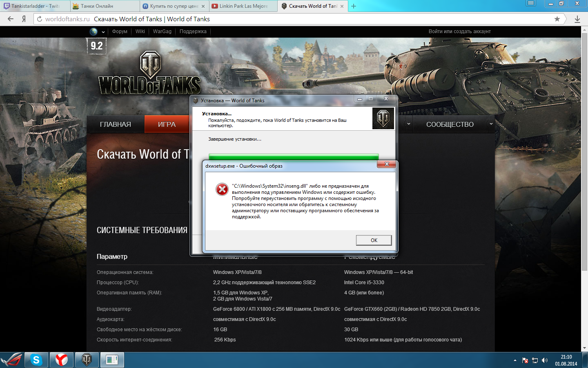
Task: Click the '256 Kbps' speed value
Action: tap(225, 340)
